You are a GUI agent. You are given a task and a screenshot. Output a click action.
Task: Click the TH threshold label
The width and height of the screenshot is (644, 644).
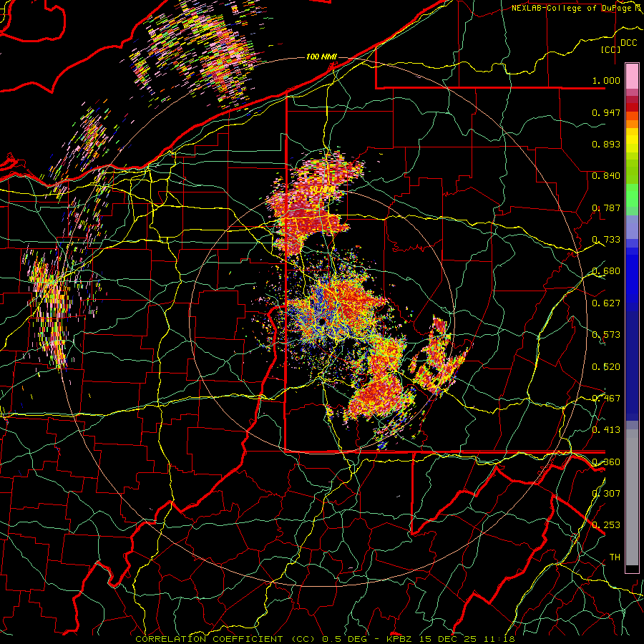(615, 557)
